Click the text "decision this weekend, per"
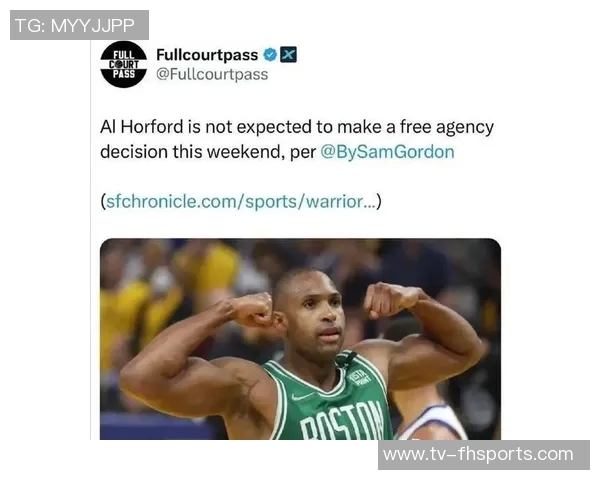Screen dimensions: 600x480 208,152
